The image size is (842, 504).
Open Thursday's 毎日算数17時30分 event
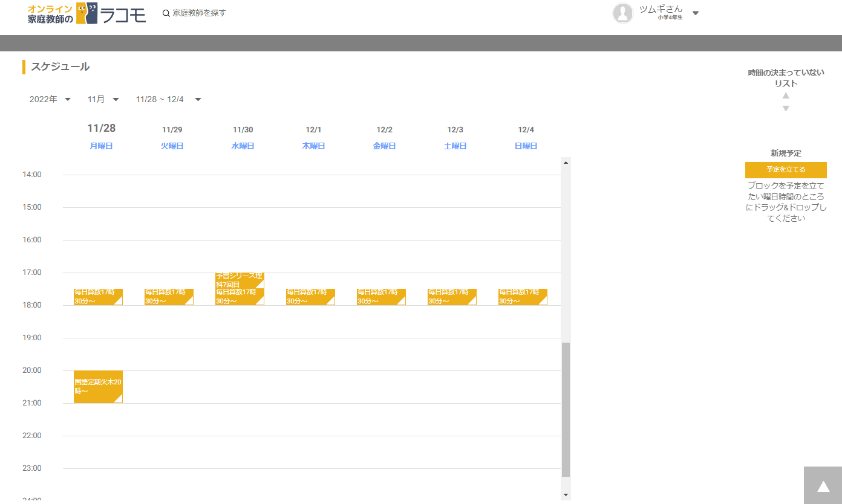310,297
